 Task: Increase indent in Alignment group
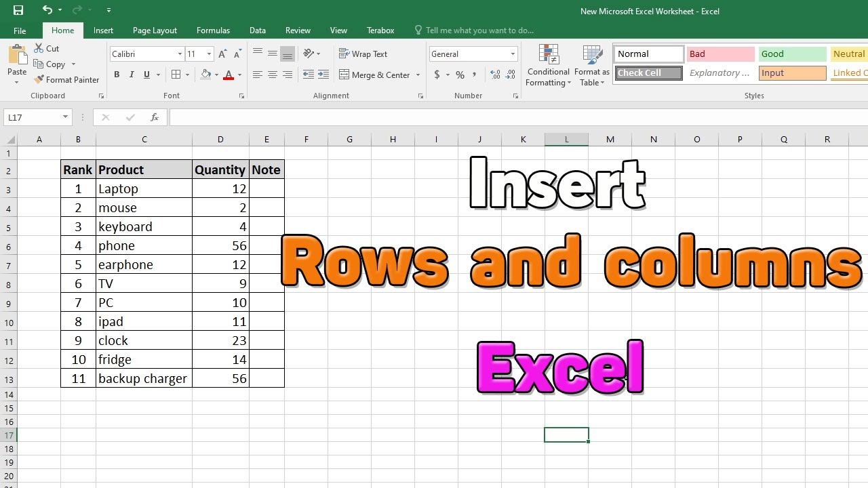323,75
